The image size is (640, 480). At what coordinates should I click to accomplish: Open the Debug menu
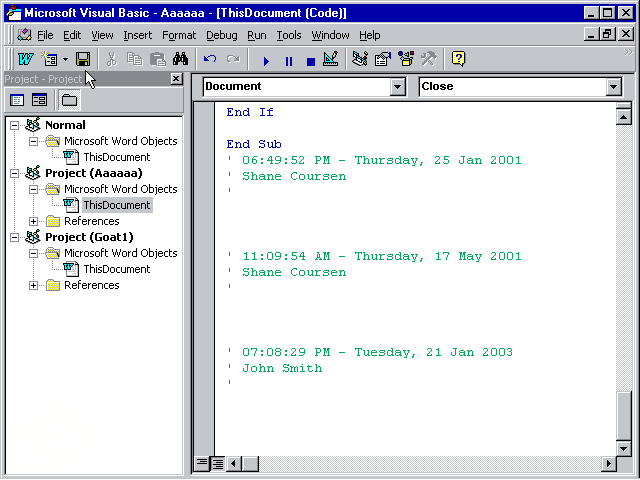pos(222,36)
